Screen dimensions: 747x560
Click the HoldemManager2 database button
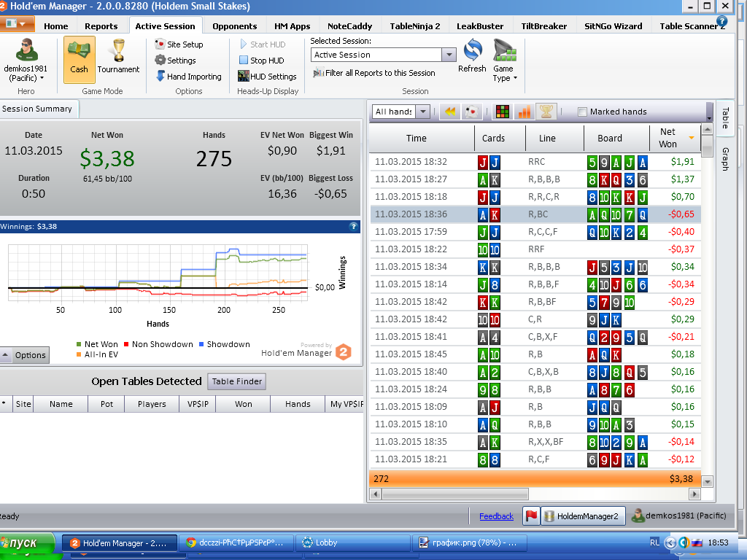pos(583,516)
